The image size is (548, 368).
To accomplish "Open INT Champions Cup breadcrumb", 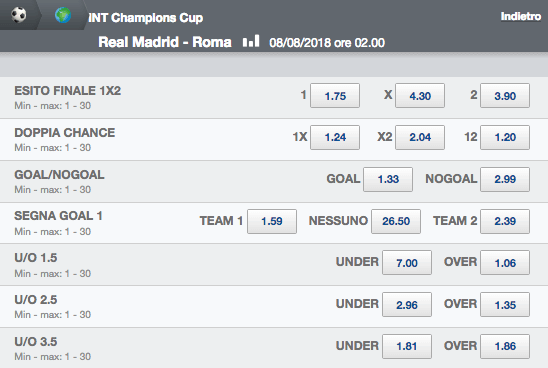I will [146, 17].
